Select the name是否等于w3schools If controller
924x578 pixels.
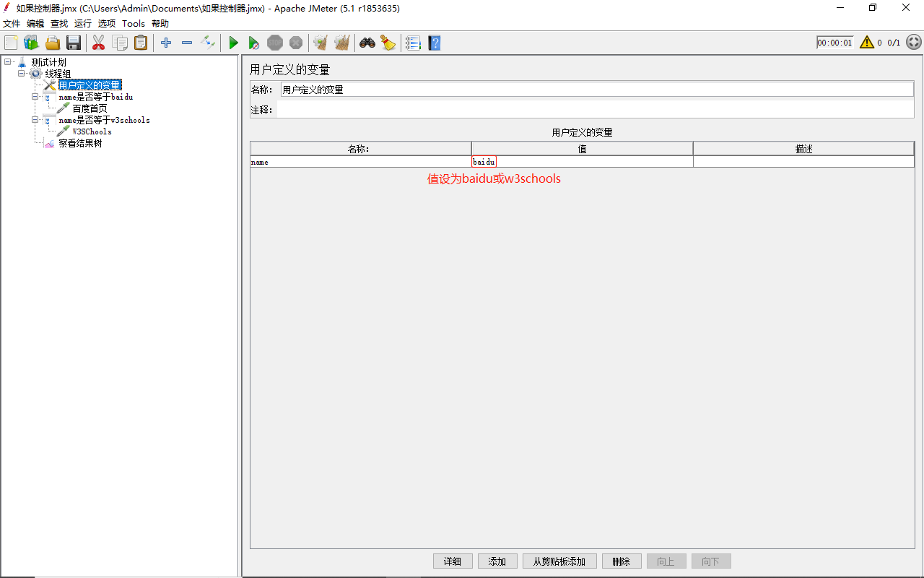click(x=104, y=120)
